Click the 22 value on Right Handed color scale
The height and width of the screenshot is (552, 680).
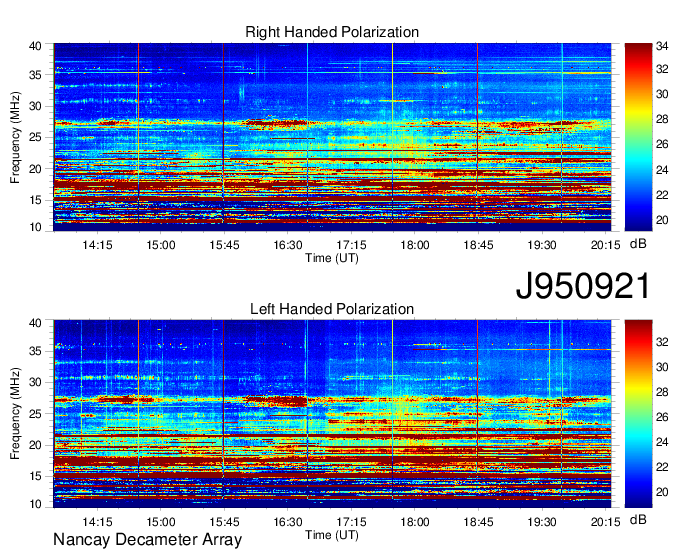click(x=662, y=195)
